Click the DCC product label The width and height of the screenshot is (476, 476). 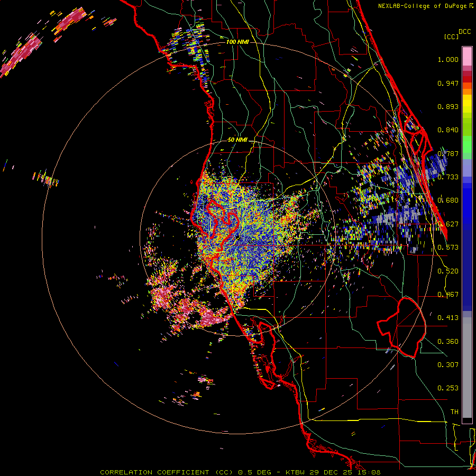tap(464, 32)
